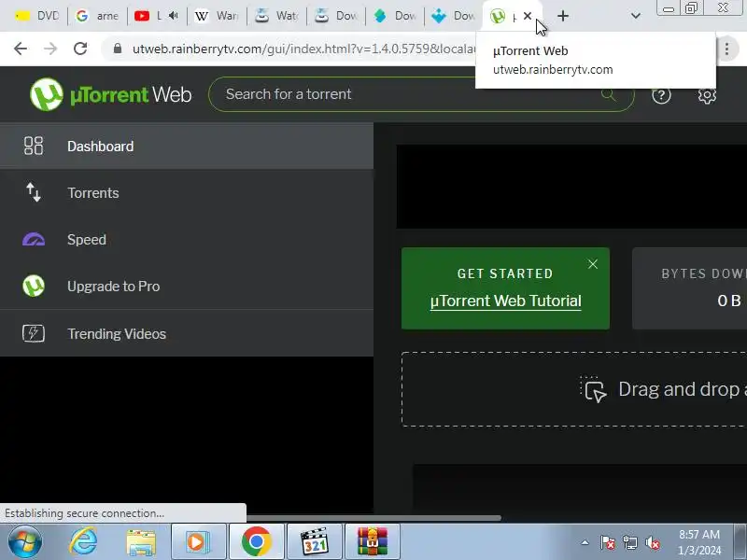Image resolution: width=747 pixels, height=560 pixels.
Task: Click the drag and drop area
Action: (x=574, y=389)
